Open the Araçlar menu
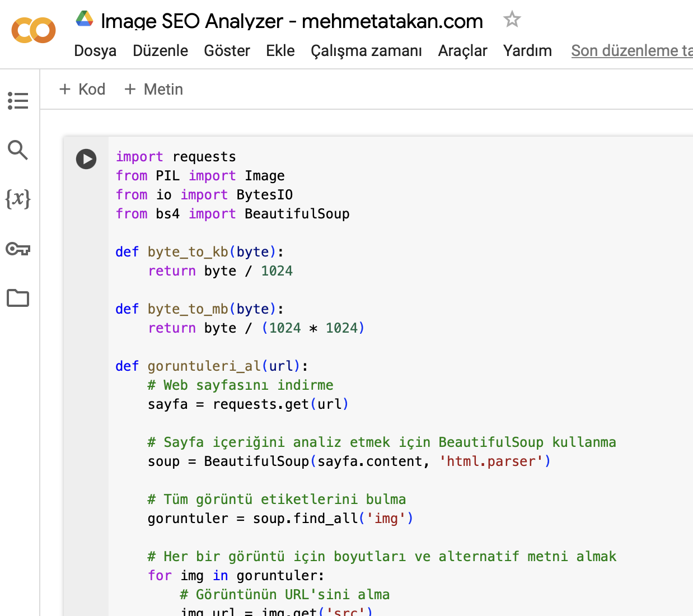Viewport: 693px width, 616px height. click(x=462, y=50)
